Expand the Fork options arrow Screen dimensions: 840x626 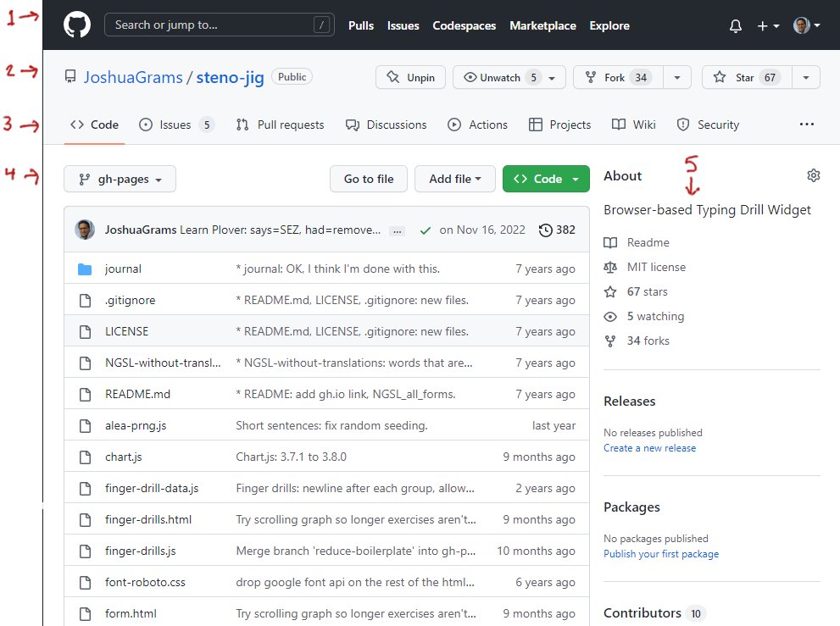(x=677, y=78)
